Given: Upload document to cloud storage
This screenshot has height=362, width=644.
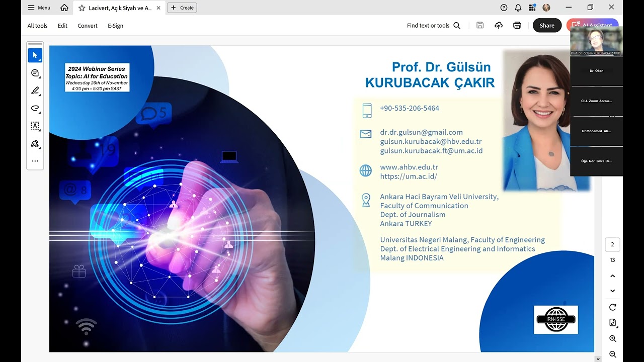Looking at the screenshot, I should [499, 25].
